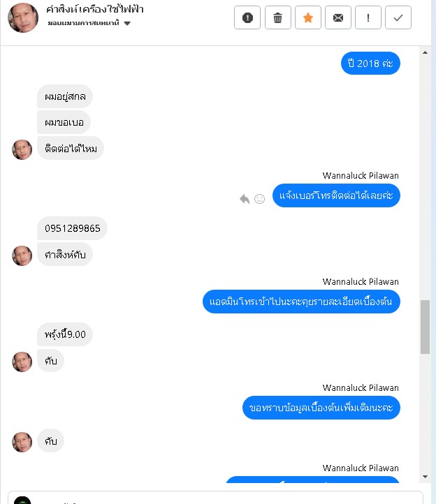Screen dimensions: 436x504
Task: Click the spam report circle exclamation icon
Action: pos(247,17)
